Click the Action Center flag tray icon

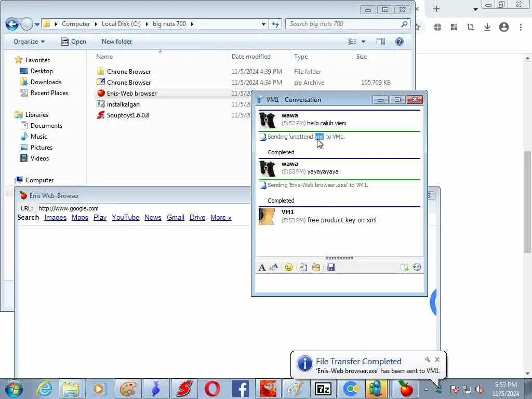(x=454, y=389)
